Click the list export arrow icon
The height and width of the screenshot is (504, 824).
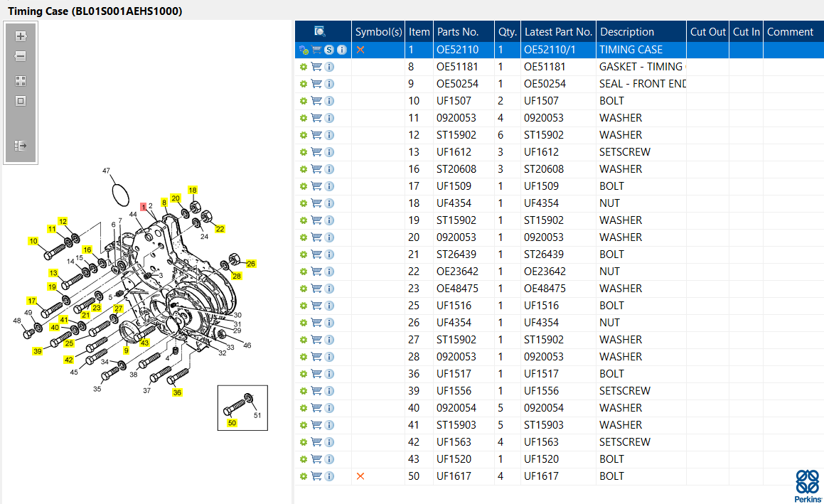21,146
